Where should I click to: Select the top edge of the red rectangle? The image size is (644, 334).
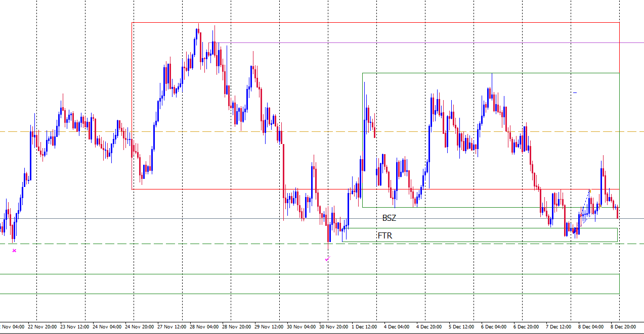click(x=354, y=22)
